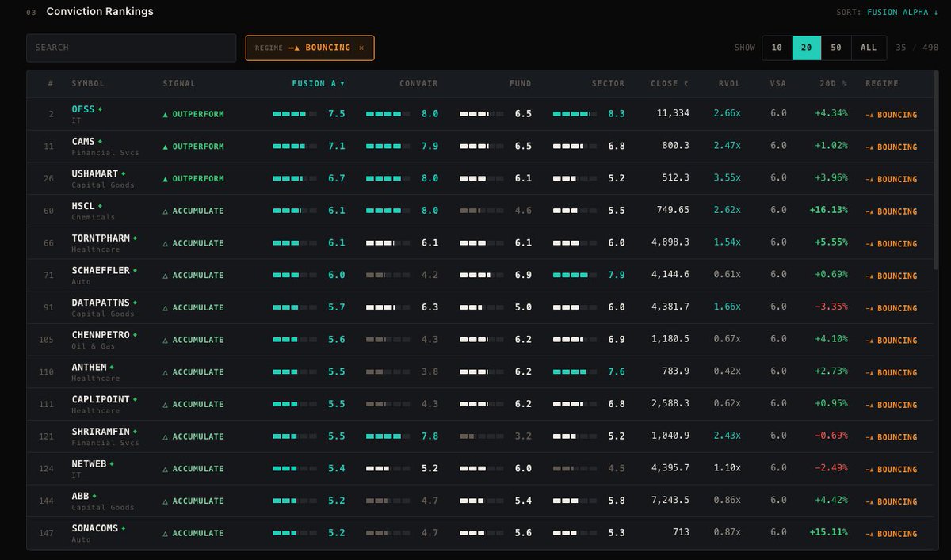Click the RVOL value 3.55x
The width and height of the screenshot is (951, 560).
point(727,177)
